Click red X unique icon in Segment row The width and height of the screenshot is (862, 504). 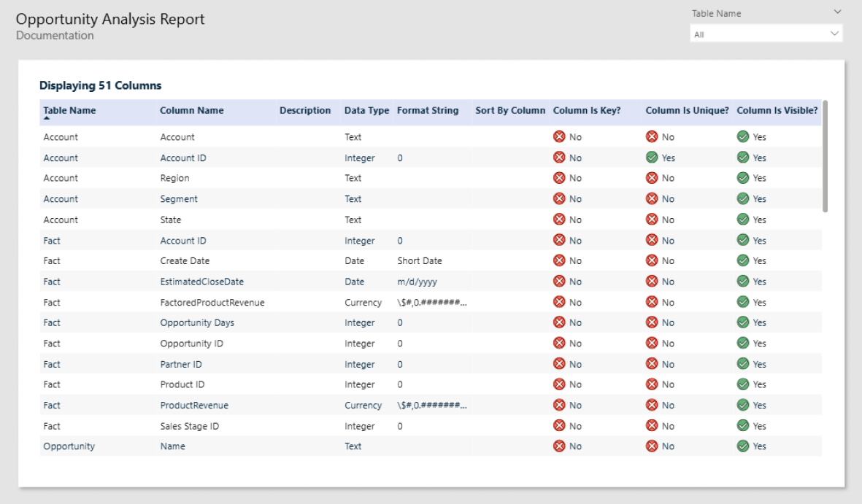(x=652, y=199)
